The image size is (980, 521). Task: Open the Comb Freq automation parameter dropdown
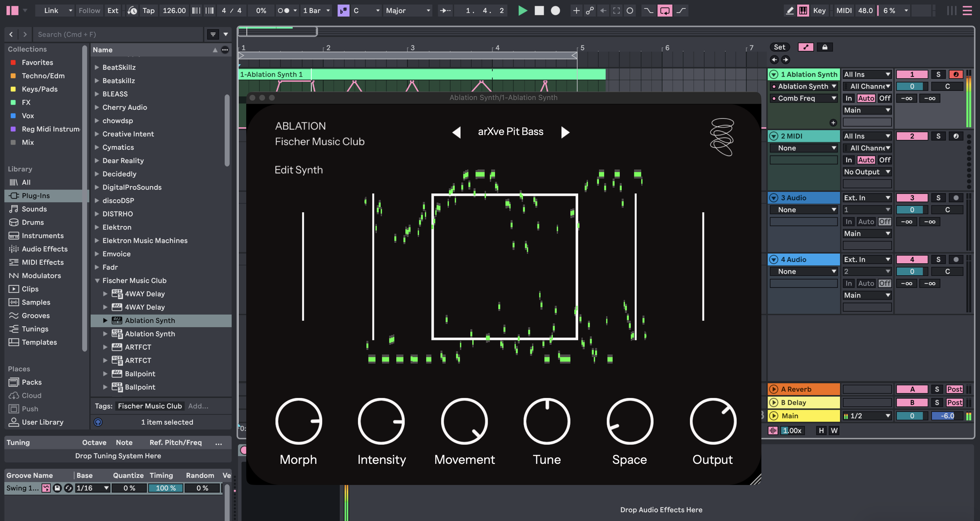pyautogui.click(x=804, y=98)
